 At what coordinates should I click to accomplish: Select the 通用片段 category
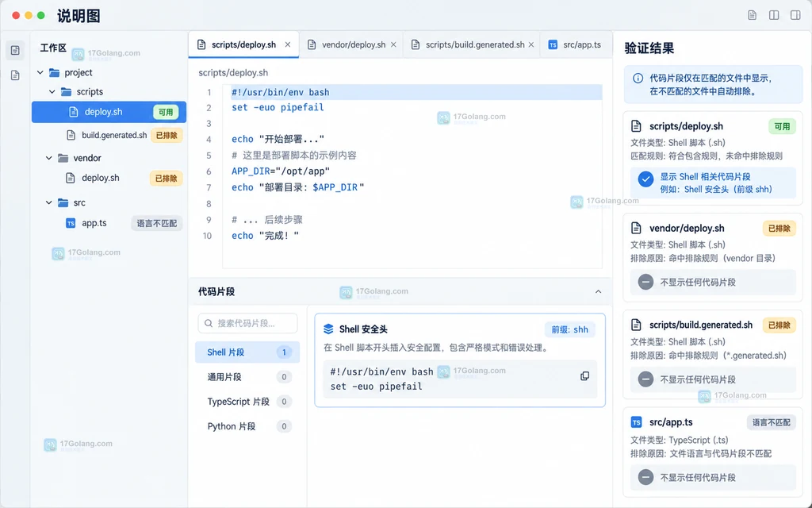247,377
